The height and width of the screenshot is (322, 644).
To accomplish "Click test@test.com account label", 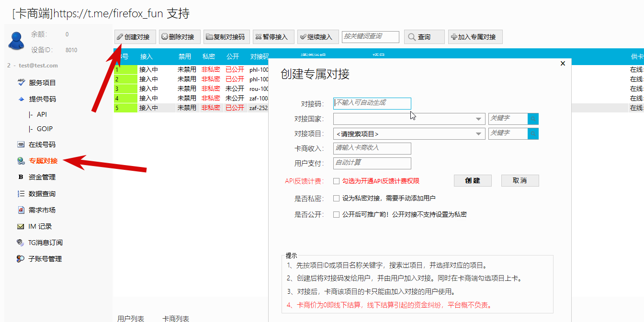I will coord(38,66).
